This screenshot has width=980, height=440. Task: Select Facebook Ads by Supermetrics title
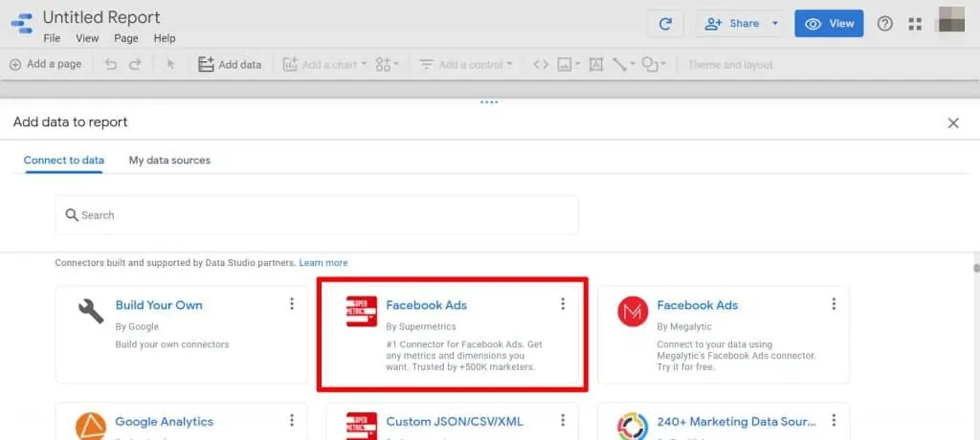click(426, 306)
